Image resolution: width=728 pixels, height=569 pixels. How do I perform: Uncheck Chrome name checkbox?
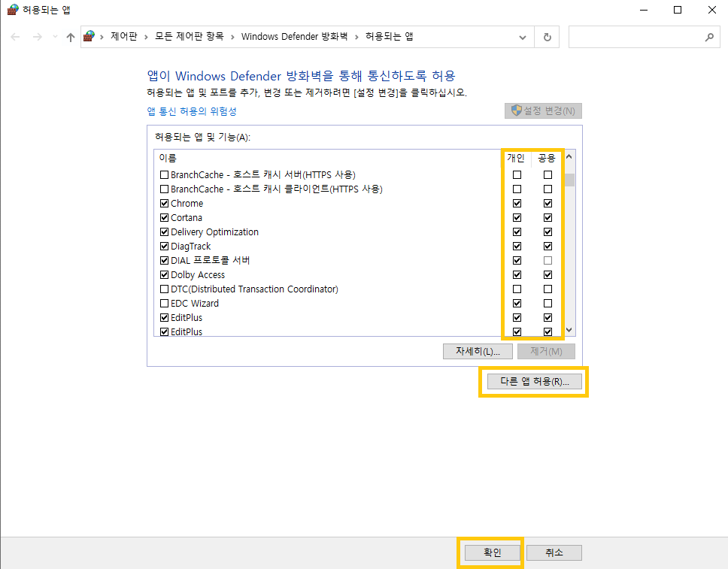pyautogui.click(x=164, y=203)
